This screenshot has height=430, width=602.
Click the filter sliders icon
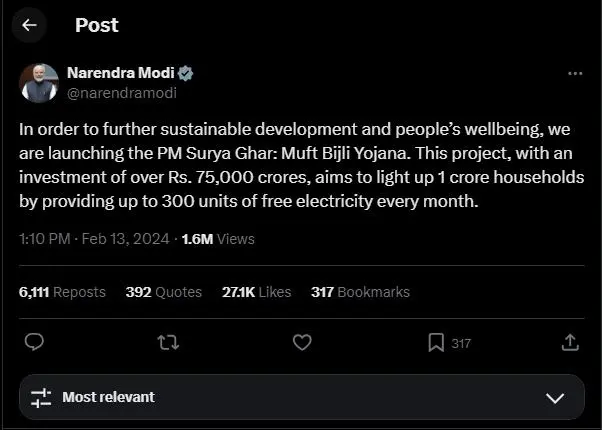41,397
